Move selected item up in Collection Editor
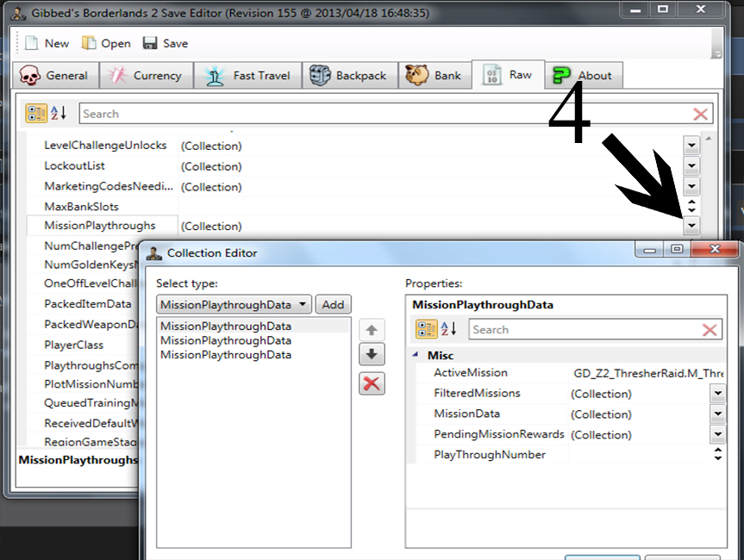Image resolution: width=744 pixels, height=560 pixels. [372, 330]
